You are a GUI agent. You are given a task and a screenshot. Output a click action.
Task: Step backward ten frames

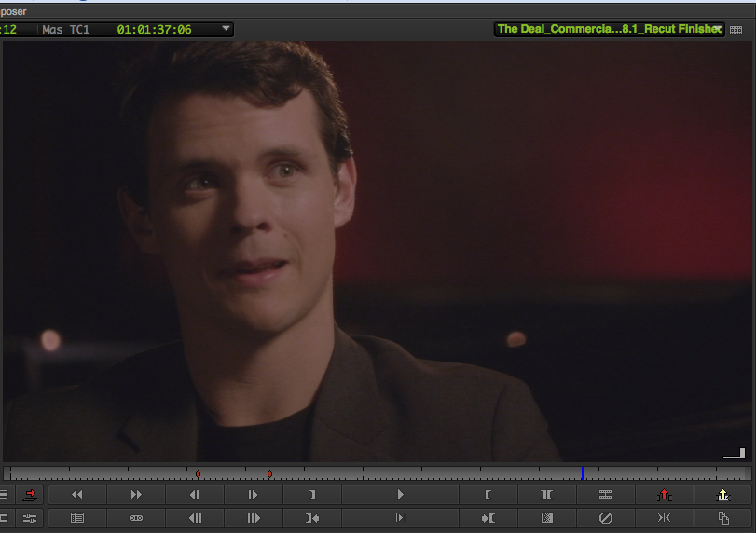pyautogui.click(x=195, y=518)
